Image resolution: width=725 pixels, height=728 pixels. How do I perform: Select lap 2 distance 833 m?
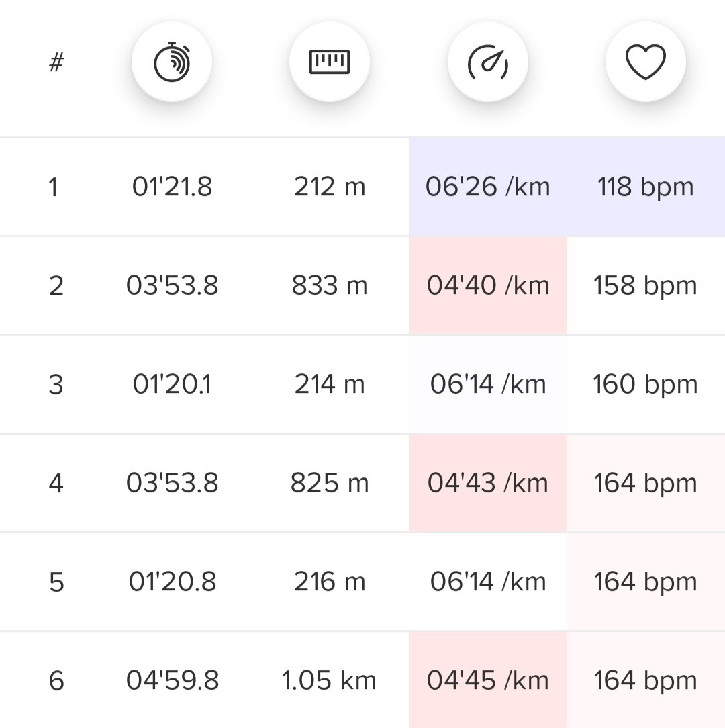pyautogui.click(x=330, y=285)
